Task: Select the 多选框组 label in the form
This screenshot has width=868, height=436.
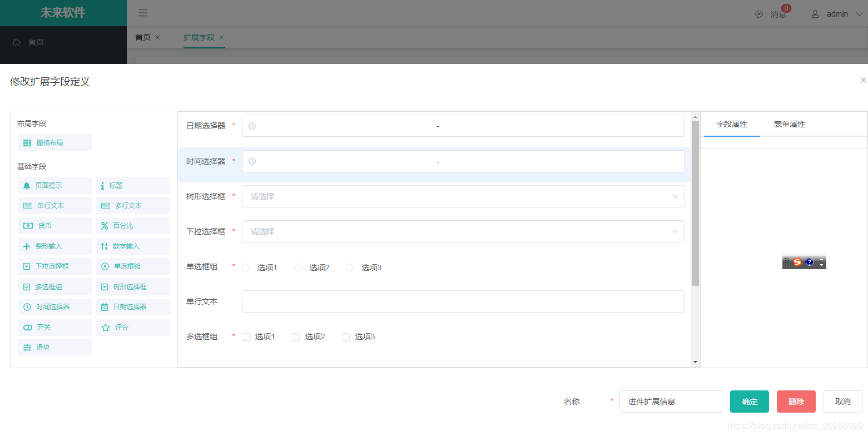Action: coord(202,336)
